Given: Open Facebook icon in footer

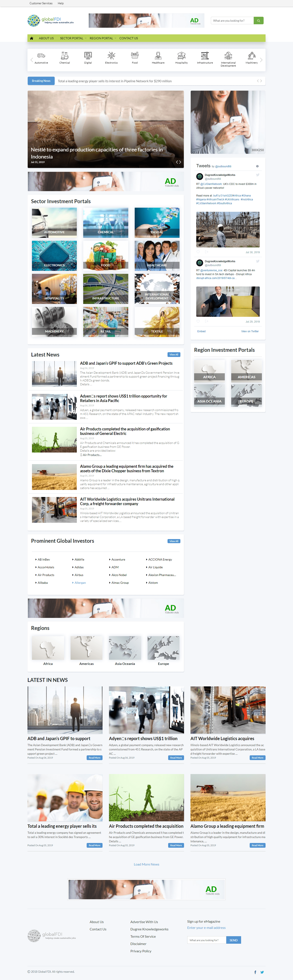Looking at the screenshot, I should point(255,972).
